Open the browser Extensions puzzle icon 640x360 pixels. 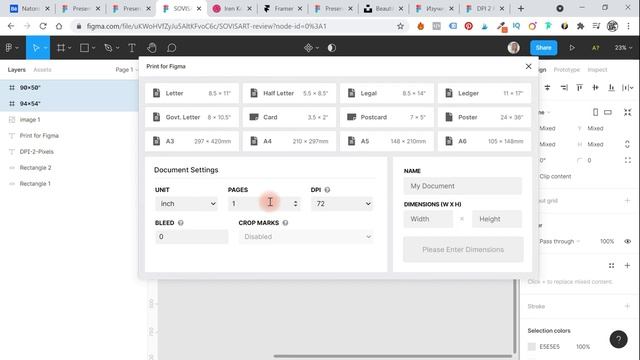tap(580, 26)
